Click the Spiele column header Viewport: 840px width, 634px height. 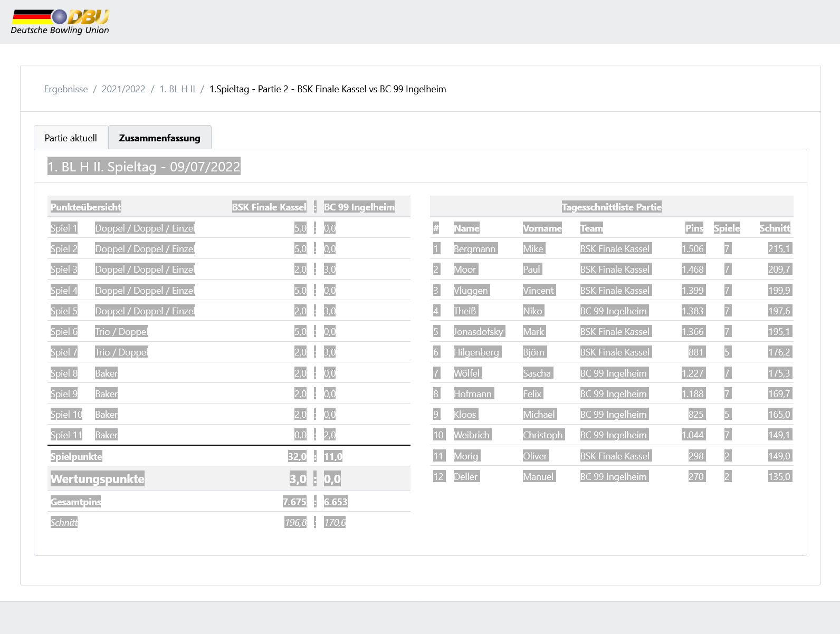(x=727, y=228)
